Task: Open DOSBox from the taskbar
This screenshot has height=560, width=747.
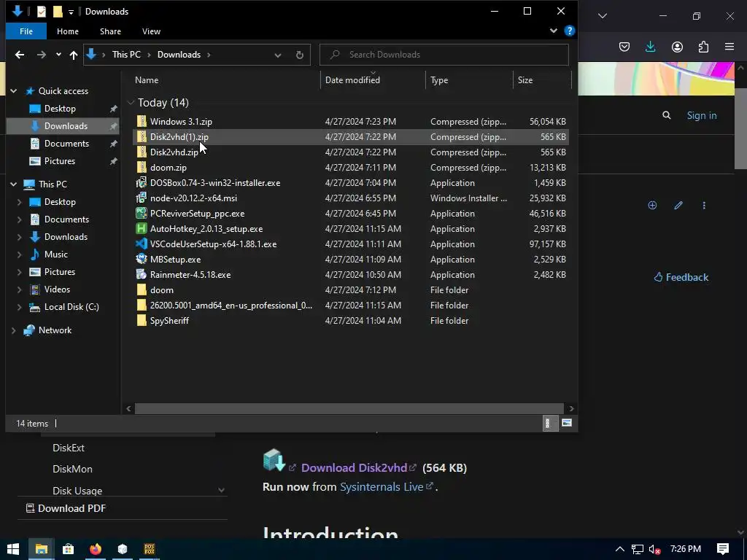Action: coord(150,549)
